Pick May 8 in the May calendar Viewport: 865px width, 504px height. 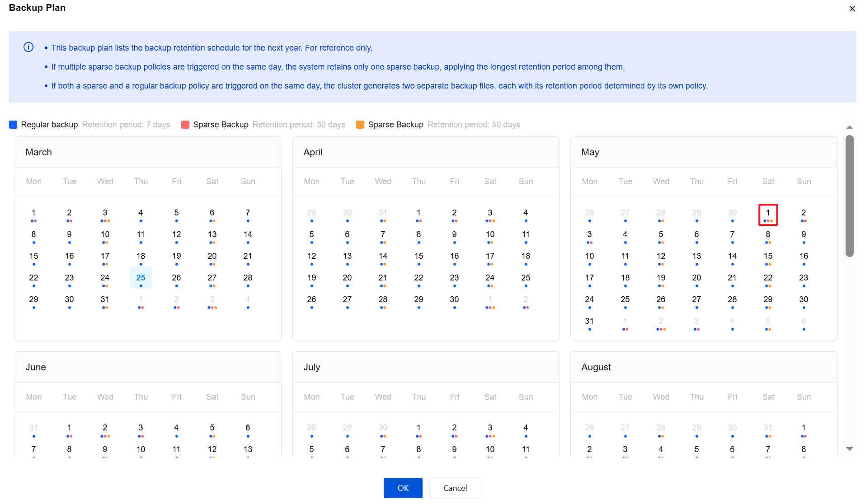click(x=768, y=234)
